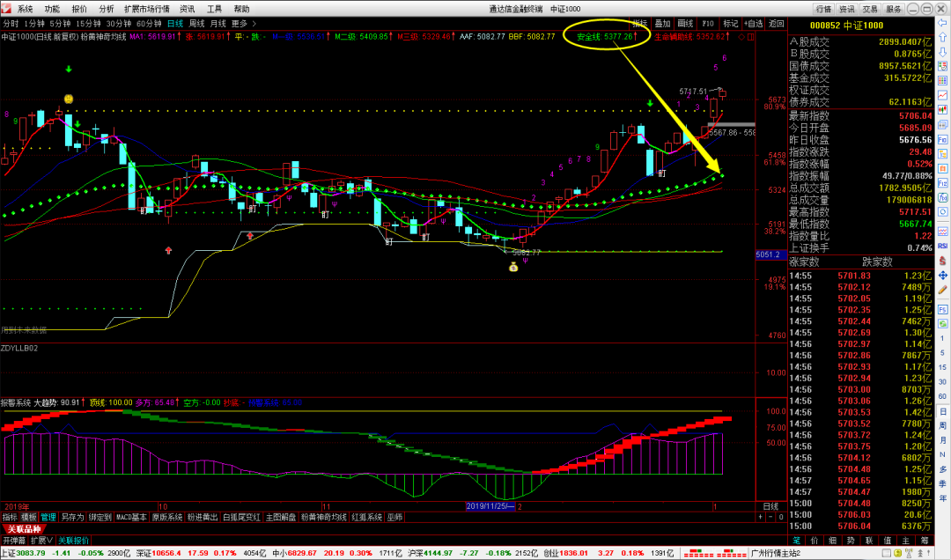The height and width of the screenshot is (560, 951).
Task: Select the 粉进黄出 template
Action: click(x=203, y=518)
